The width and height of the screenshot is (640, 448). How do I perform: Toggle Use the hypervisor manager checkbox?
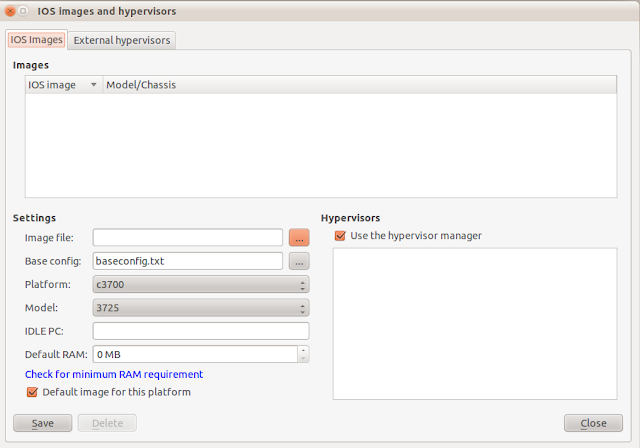pyautogui.click(x=340, y=235)
